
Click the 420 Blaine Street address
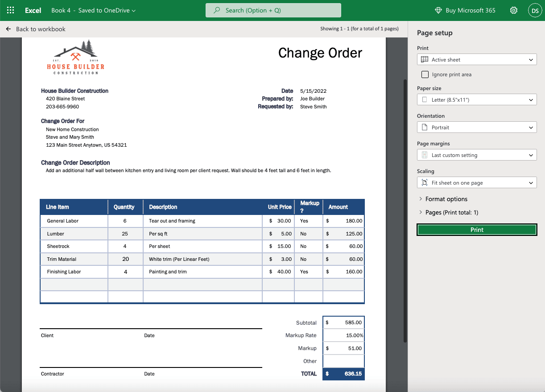65,99
